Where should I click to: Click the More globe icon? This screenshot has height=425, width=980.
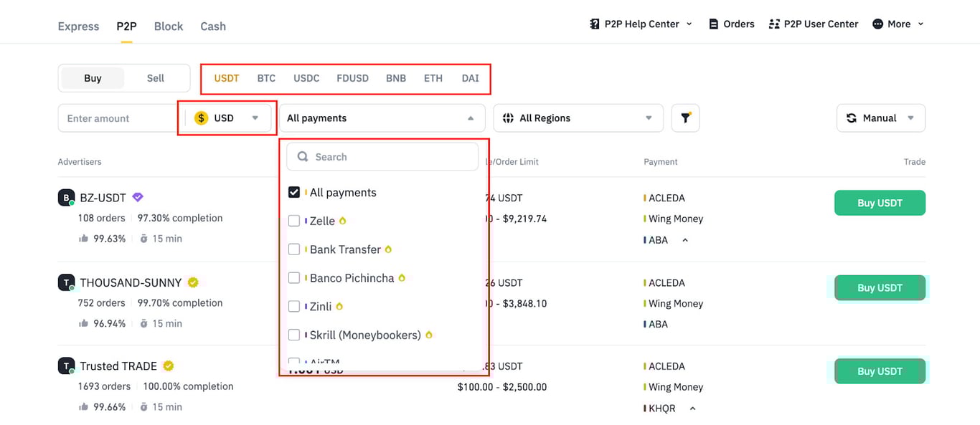[x=878, y=23]
